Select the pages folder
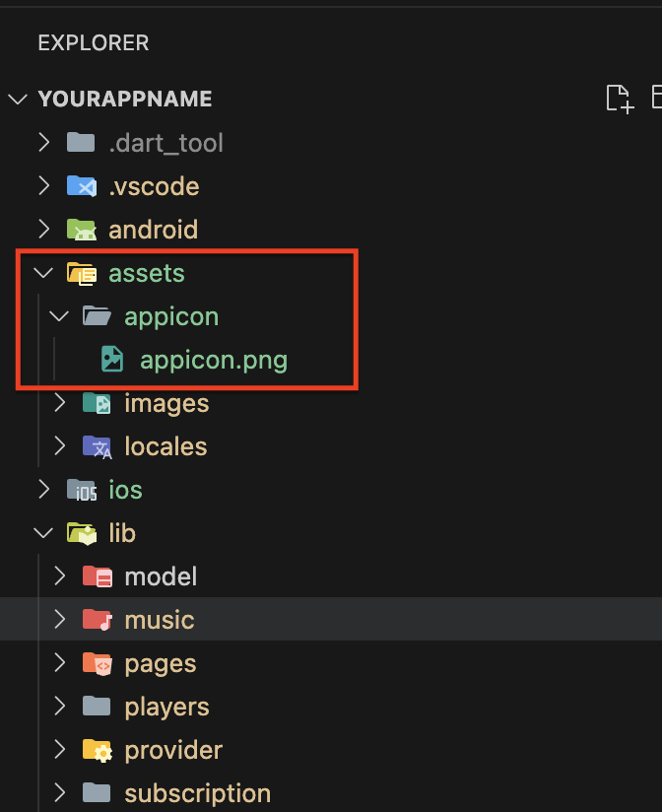 coord(160,663)
